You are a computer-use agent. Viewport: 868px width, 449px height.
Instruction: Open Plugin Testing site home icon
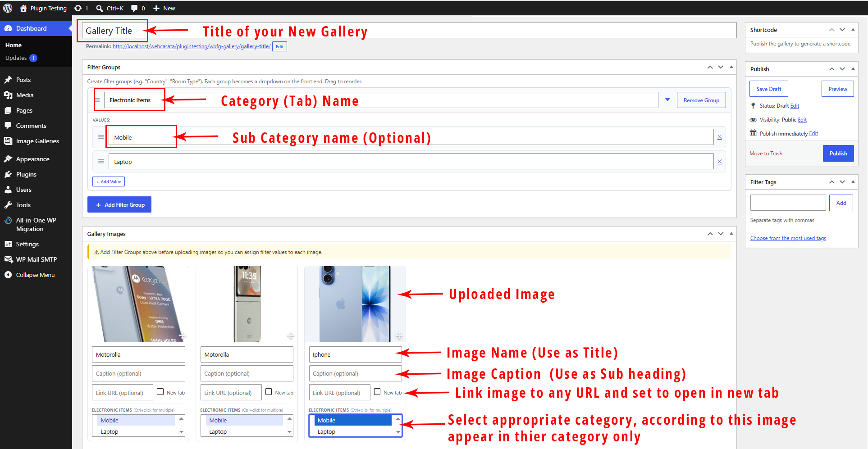(x=23, y=8)
